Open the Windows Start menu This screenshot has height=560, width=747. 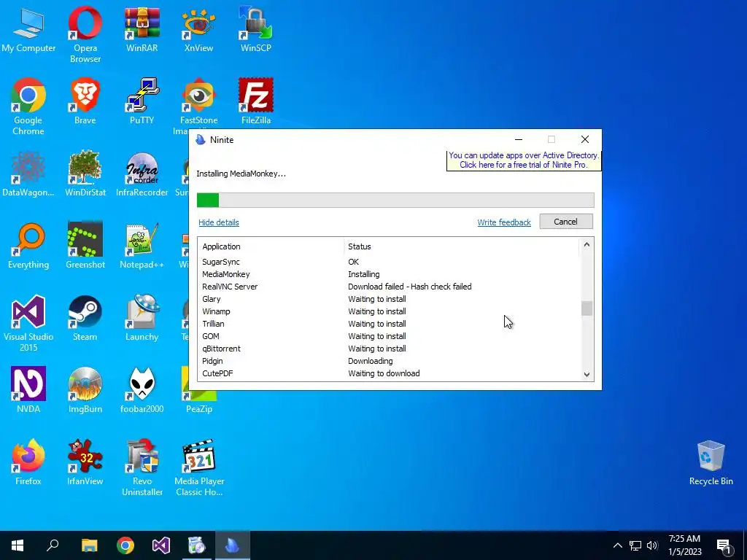[x=18, y=545]
